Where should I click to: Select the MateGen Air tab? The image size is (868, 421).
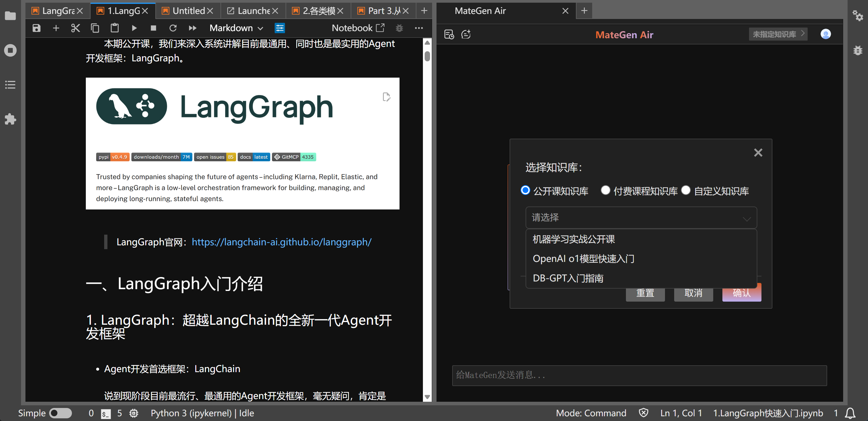pyautogui.click(x=506, y=11)
